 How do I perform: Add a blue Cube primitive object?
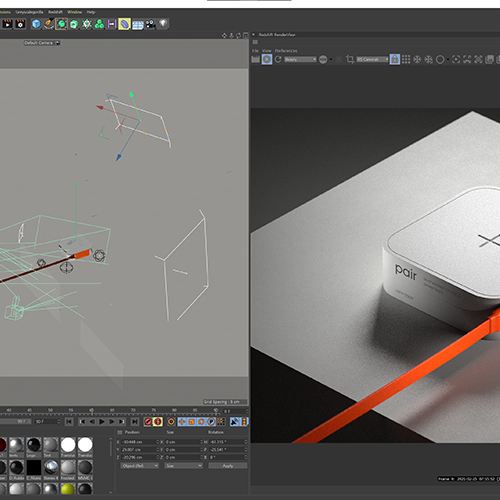coord(36,24)
